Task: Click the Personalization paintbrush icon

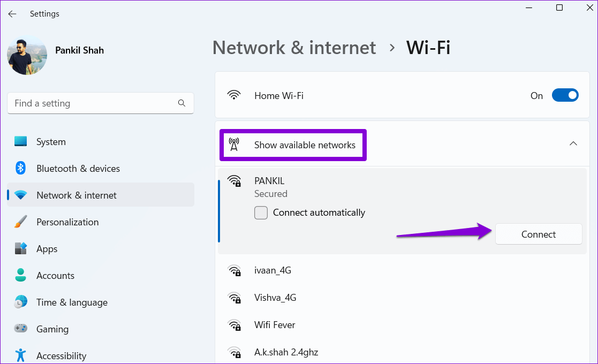Action: tap(21, 222)
